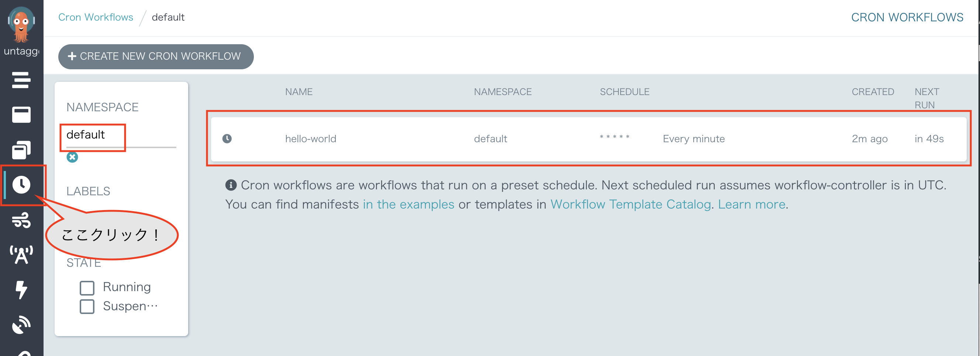Enable the Suspended state checkbox

(x=87, y=306)
